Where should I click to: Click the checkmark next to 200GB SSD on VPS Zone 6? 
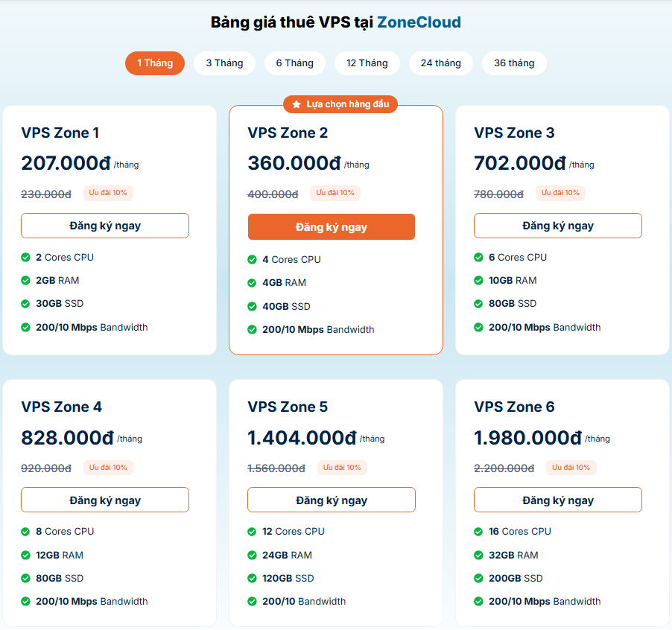pyautogui.click(x=479, y=578)
